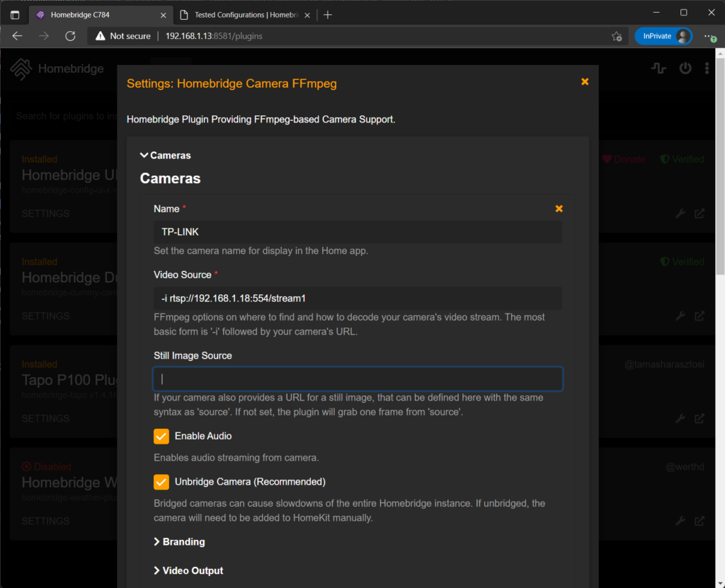Open the tab actions menu icon
Viewport: 725px width, 588px height.
tap(15, 15)
